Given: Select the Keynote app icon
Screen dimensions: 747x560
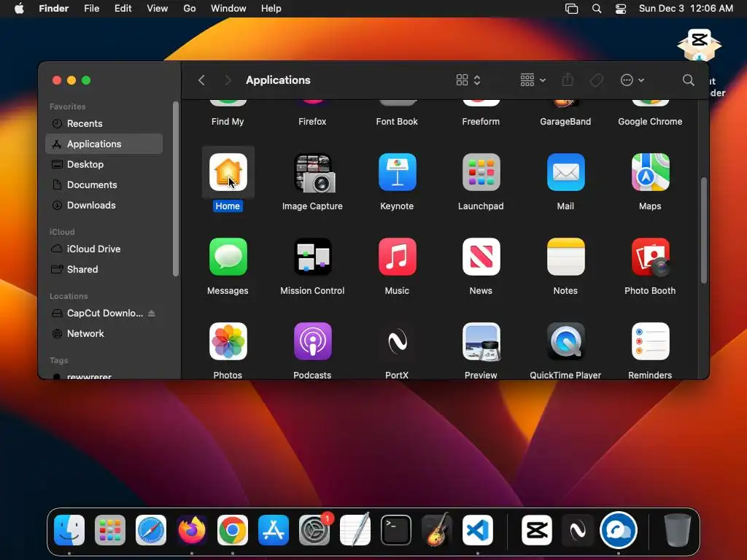Looking at the screenshot, I should pyautogui.click(x=397, y=172).
